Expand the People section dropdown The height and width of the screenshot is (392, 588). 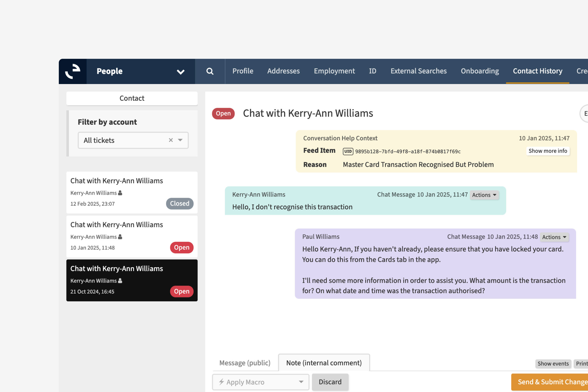point(181,72)
